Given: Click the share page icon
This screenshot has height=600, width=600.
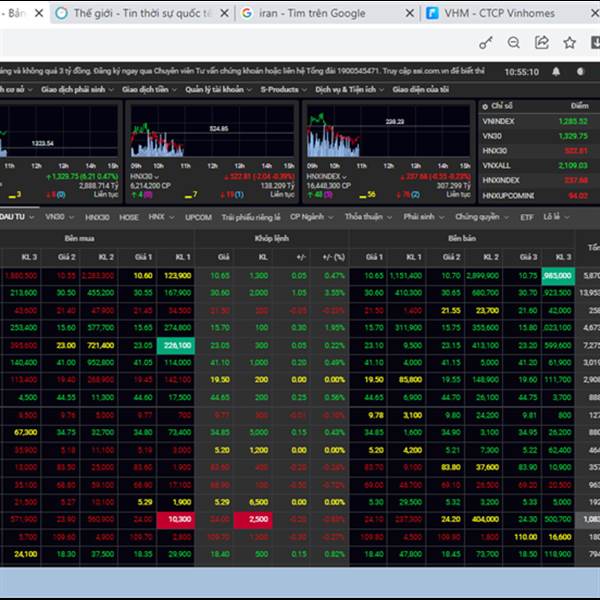Looking at the screenshot, I should pos(541,42).
